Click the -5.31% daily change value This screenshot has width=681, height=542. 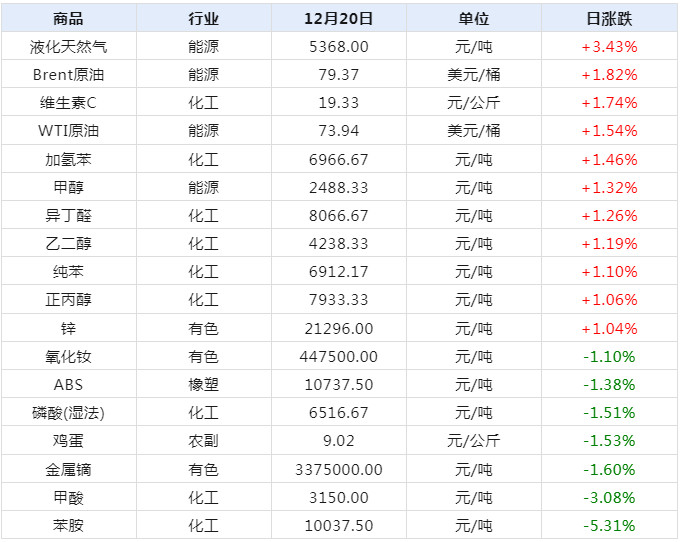(609, 525)
